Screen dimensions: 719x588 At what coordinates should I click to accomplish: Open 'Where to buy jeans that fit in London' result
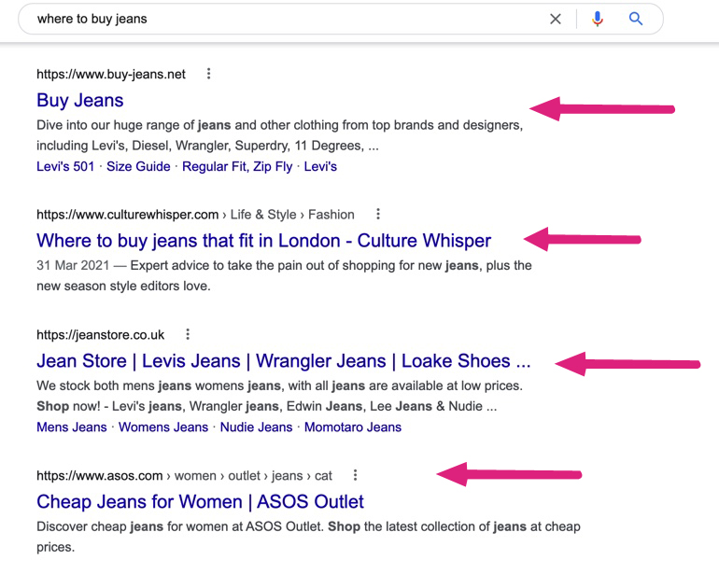coord(263,241)
